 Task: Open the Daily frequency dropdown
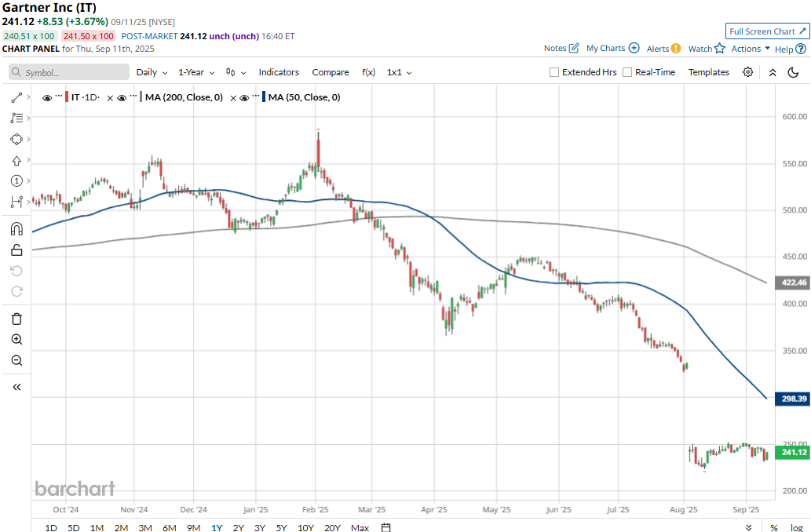152,72
